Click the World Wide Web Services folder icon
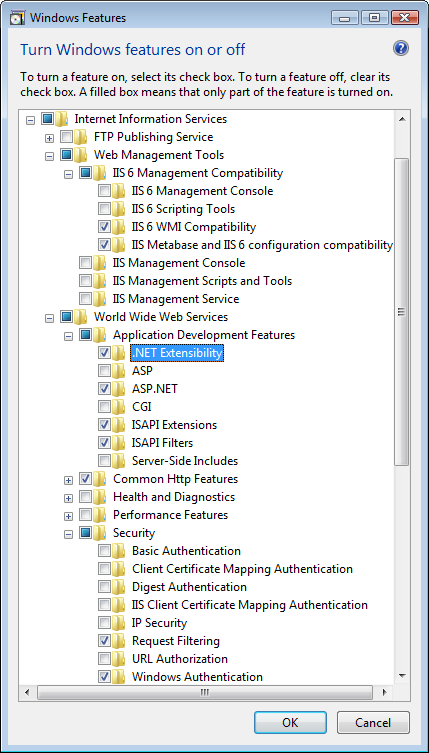 (80, 317)
